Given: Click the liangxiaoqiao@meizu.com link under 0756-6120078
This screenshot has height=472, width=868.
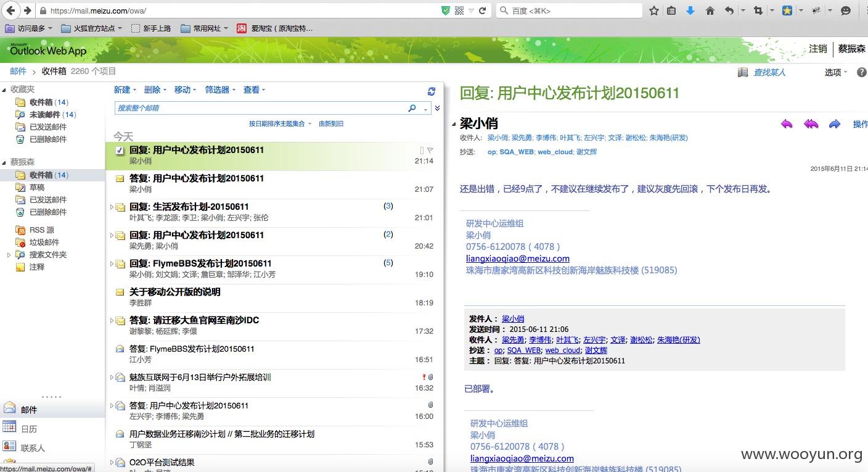Looking at the screenshot, I should coord(518,259).
